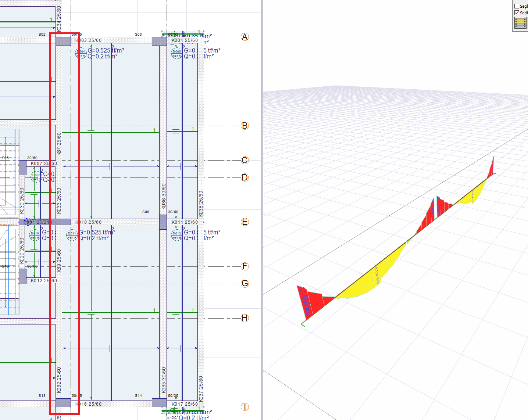Click beam label K007 25/60
This screenshot has width=528, height=420.
(44, 164)
